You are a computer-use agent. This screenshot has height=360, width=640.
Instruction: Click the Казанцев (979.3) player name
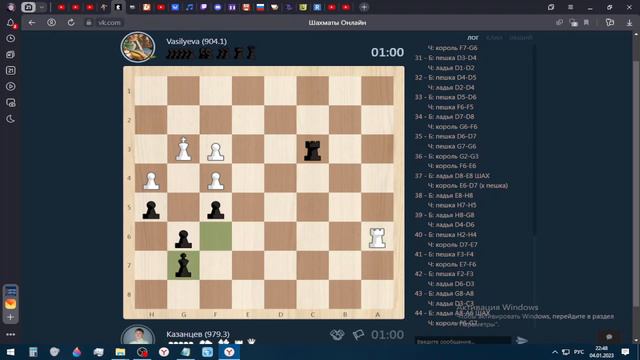point(198,334)
